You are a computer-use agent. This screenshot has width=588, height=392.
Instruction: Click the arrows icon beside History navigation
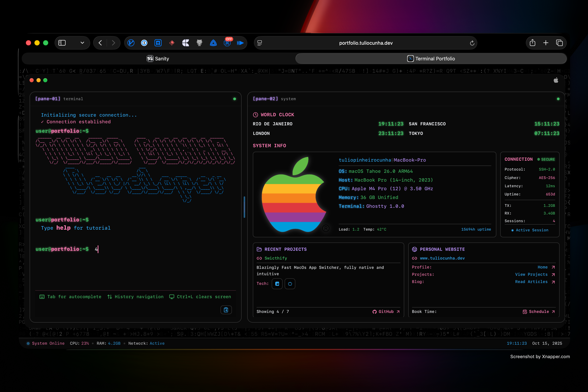pyautogui.click(x=109, y=297)
